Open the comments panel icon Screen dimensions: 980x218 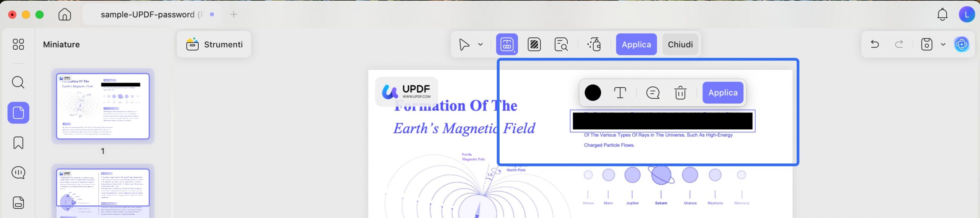coord(18,173)
